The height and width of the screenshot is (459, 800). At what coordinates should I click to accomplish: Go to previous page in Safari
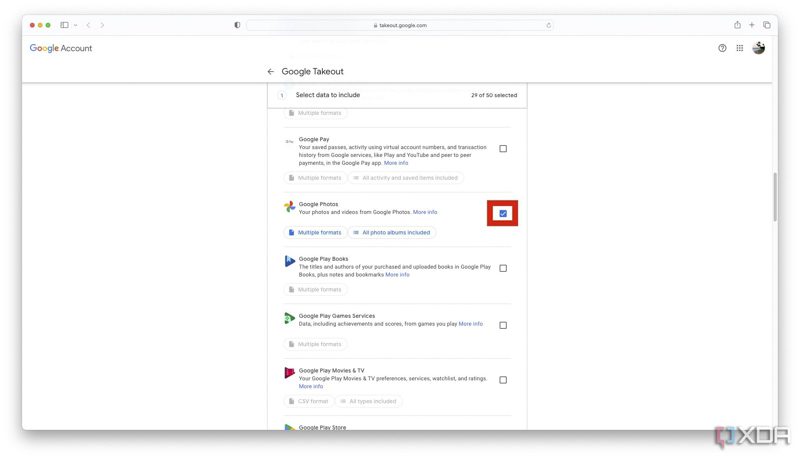88,24
